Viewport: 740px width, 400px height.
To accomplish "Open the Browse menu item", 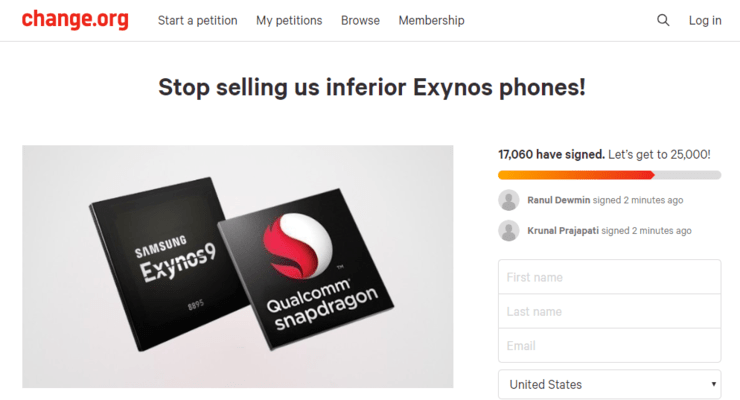I will click(360, 20).
